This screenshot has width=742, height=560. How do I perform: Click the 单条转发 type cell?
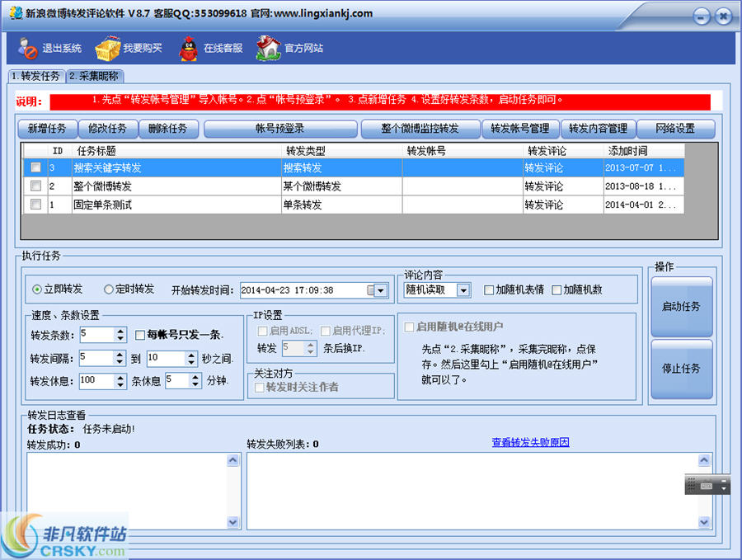[341, 205]
